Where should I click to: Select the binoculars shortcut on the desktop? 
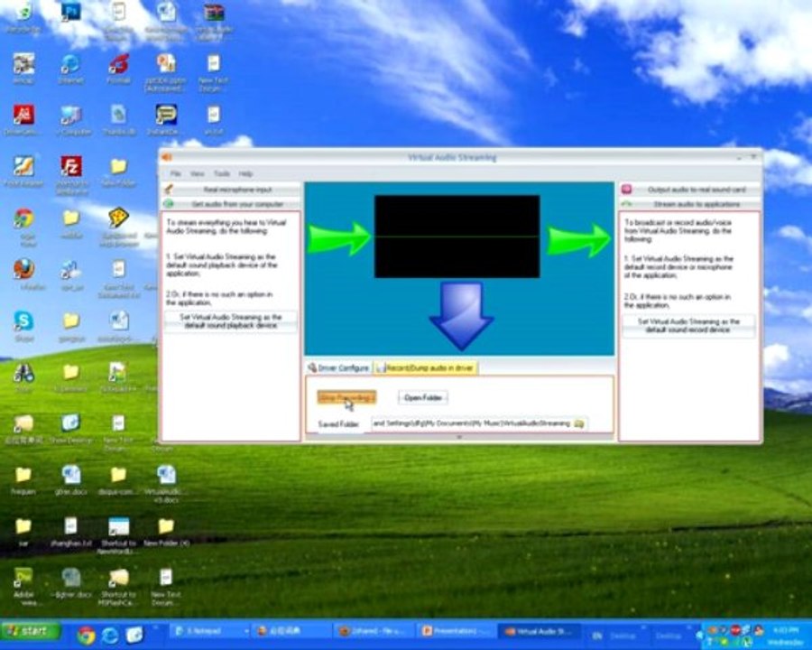[23, 372]
